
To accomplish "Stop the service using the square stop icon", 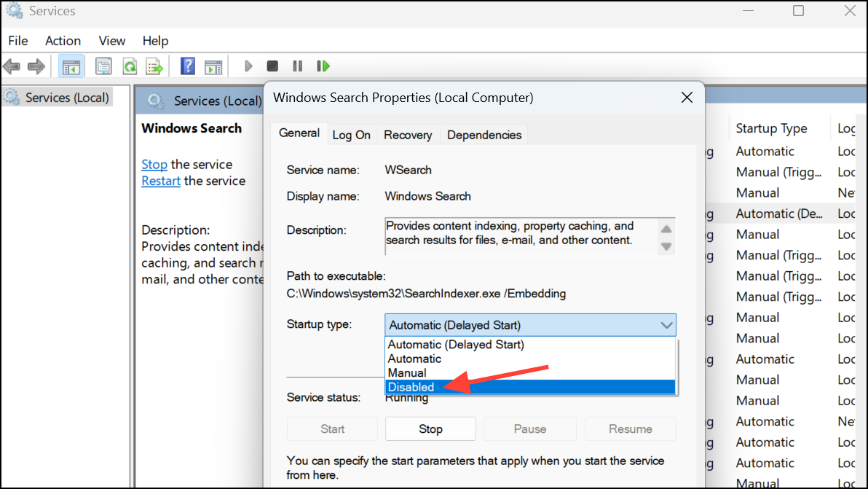I will 272,66.
